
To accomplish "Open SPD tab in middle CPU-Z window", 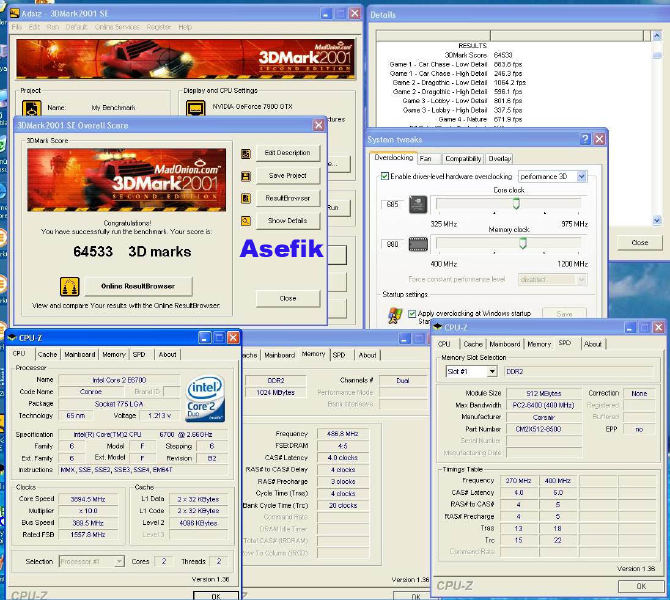I will (x=339, y=355).
